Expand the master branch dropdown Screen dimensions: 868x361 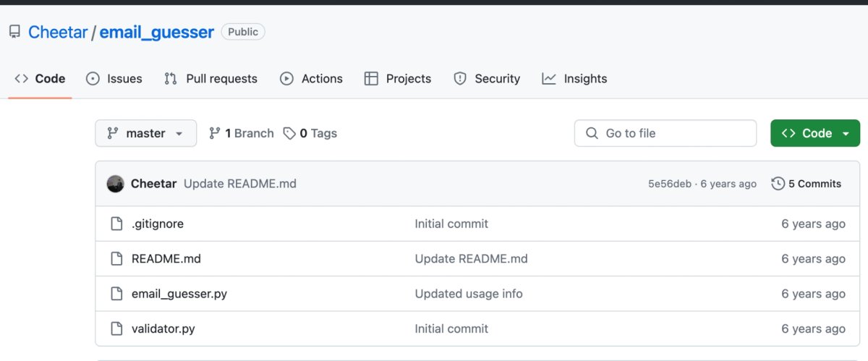pos(145,133)
